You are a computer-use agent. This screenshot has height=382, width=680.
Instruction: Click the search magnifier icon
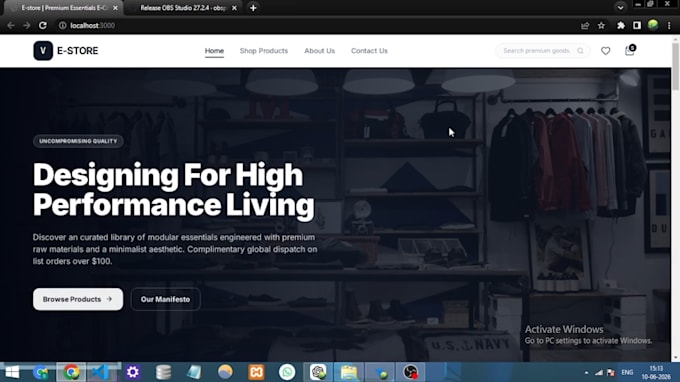[x=580, y=51]
